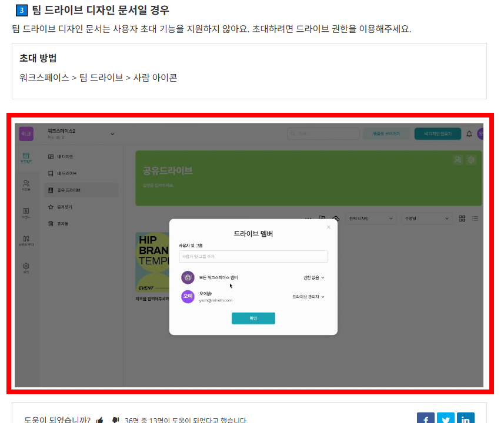
Task: Click the Facebook share icon
Action: 425,418
